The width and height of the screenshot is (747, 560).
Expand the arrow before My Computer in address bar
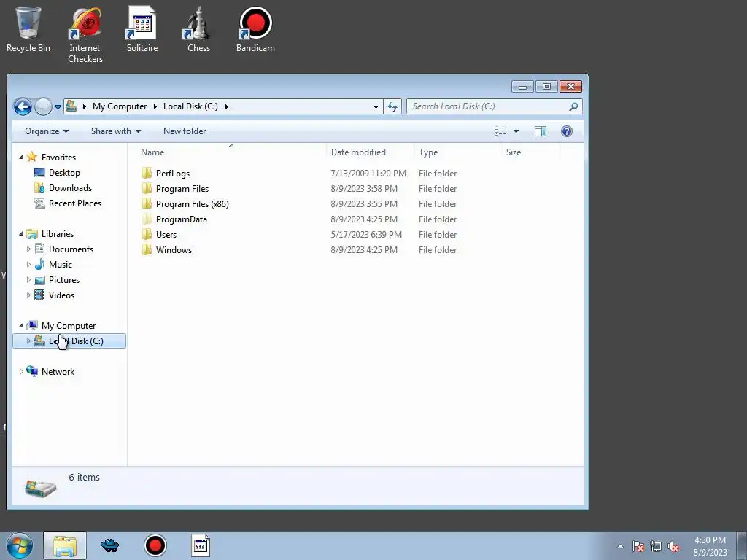(x=85, y=106)
